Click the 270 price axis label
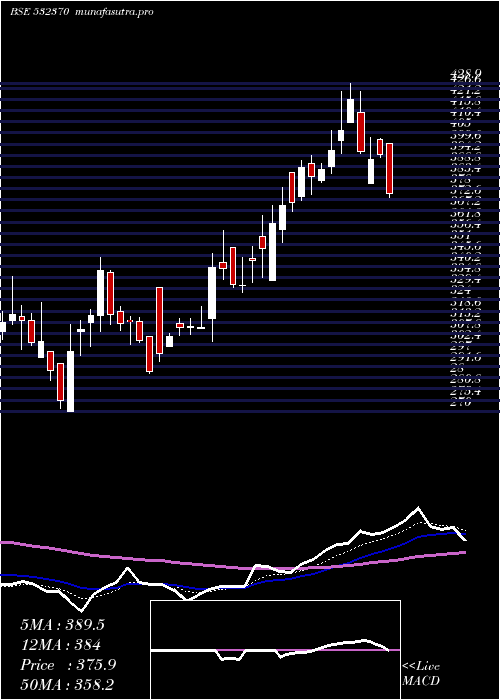The height and width of the screenshot is (700, 500). [462, 404]
